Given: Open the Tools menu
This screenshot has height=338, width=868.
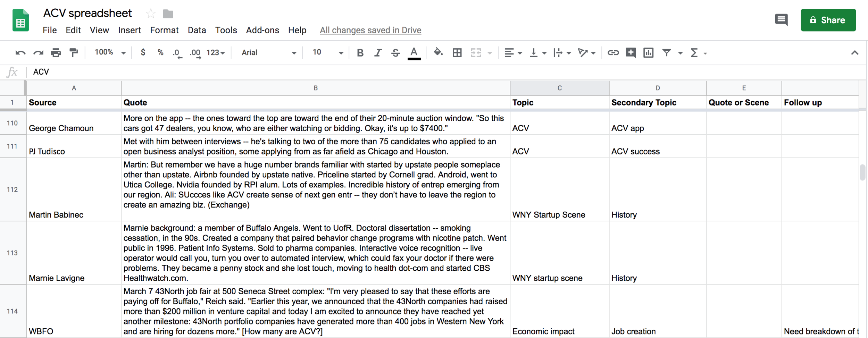Looking at the screenshot, I should coord(226,30).
